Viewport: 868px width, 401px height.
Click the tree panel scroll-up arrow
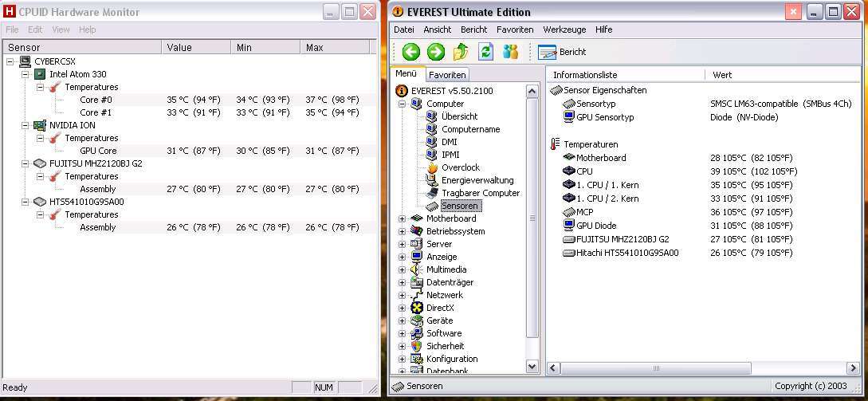point(532,92)
